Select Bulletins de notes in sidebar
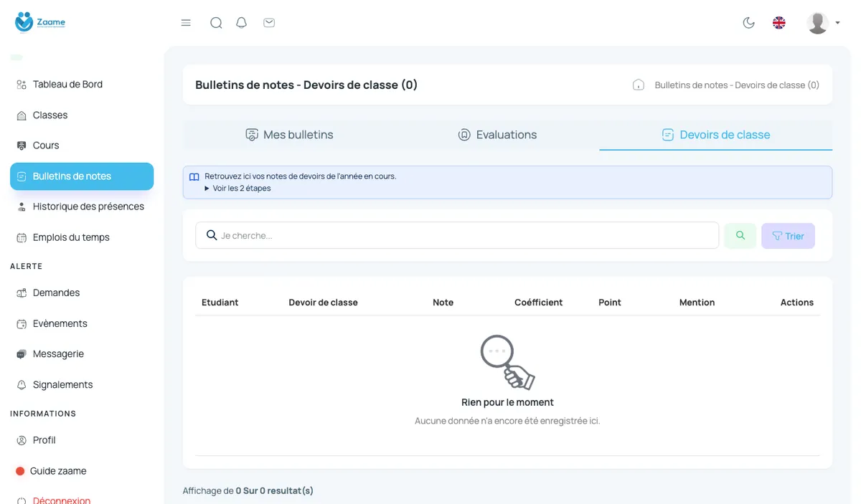The image size is (861, 504). point(82,176)
